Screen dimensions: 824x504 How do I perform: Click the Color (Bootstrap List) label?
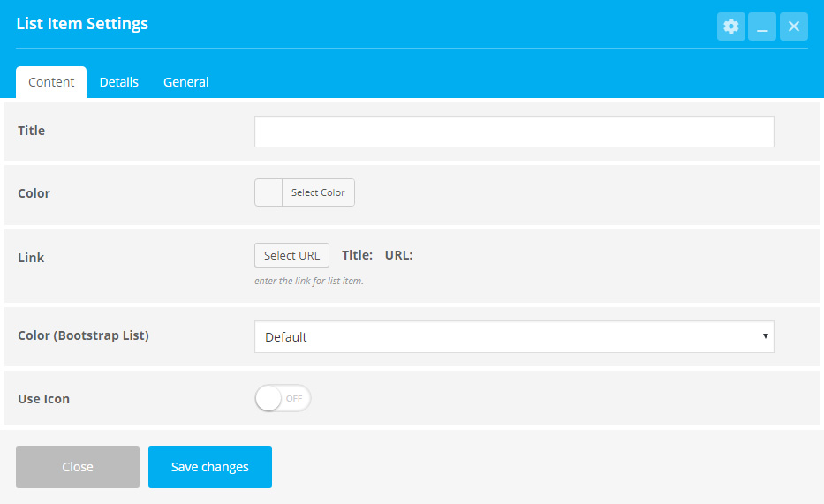click(x=84, y=335)
